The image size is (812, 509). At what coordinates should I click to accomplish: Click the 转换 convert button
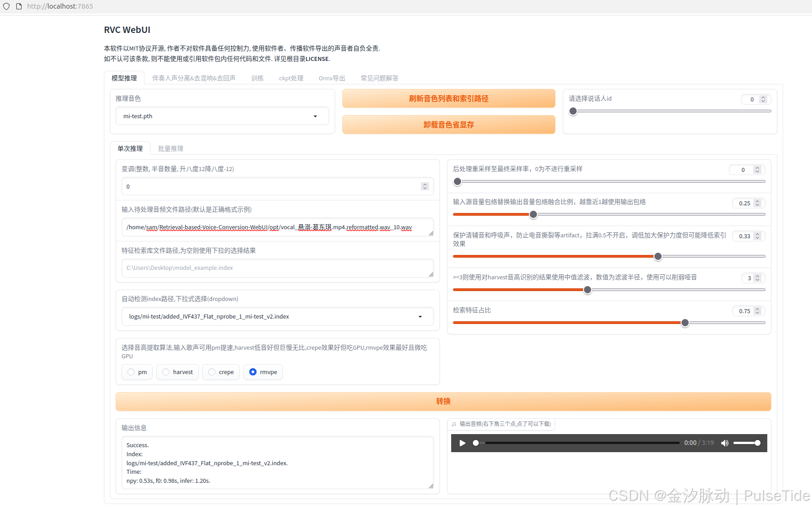(x=443, y=401)
